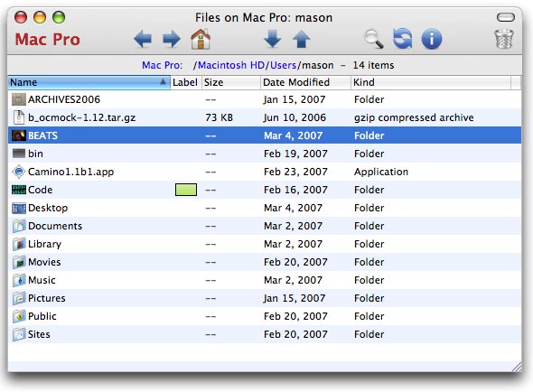Click the Documents folder icon

point(19,226)
